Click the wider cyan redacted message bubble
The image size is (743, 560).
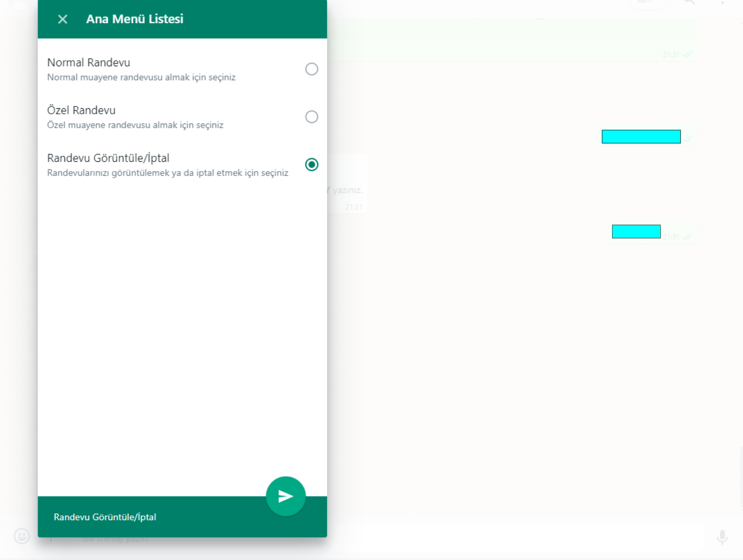tap(641, 137)
